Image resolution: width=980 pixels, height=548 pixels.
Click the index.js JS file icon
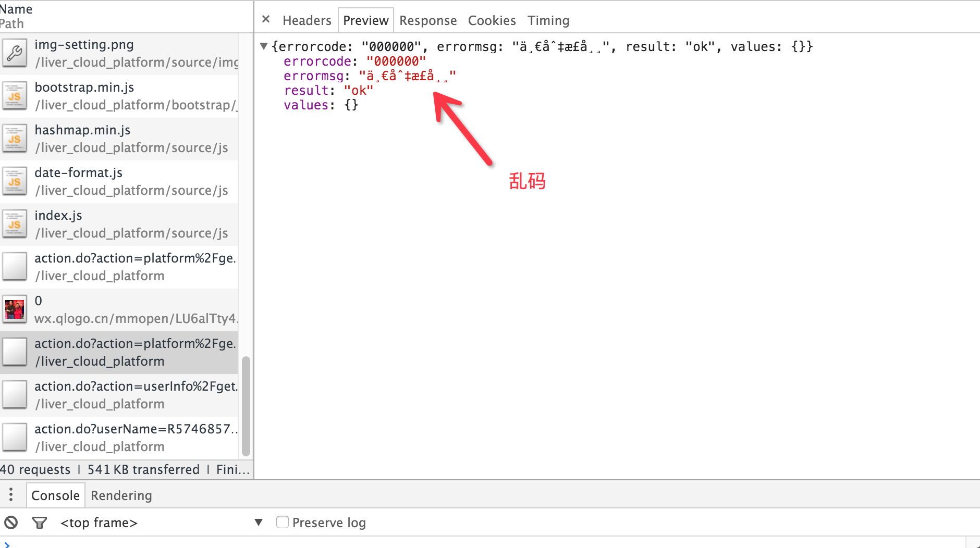pyautogui.click(x=15, y=224)
